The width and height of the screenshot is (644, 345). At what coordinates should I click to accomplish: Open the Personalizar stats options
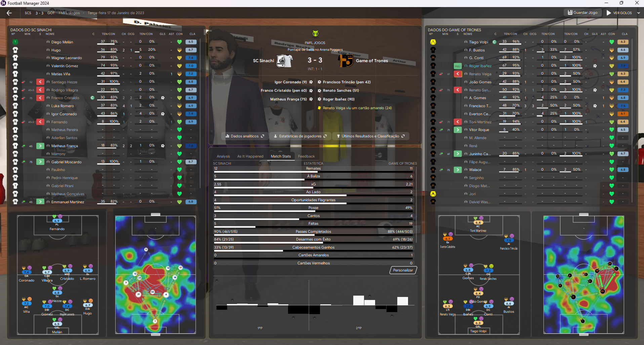point(403,270)
